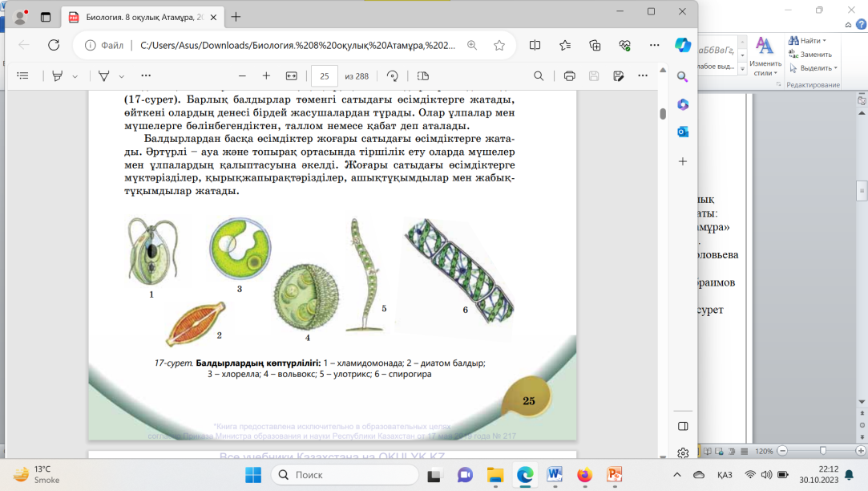
Task: Expand the draw tool dropdown arrow
Action: [122, 76]
